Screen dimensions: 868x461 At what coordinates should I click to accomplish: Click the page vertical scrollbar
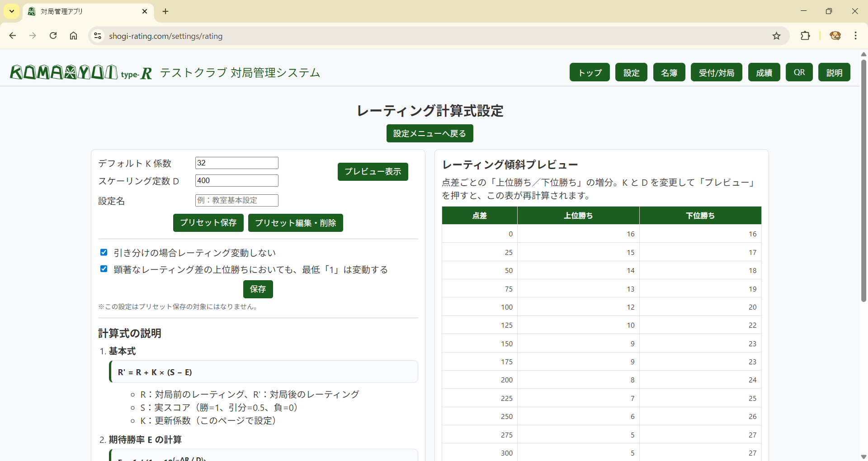[863, 181]
